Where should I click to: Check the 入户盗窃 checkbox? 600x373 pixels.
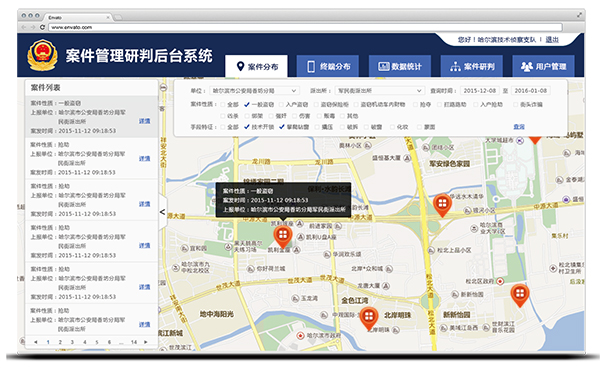[281, 104]
